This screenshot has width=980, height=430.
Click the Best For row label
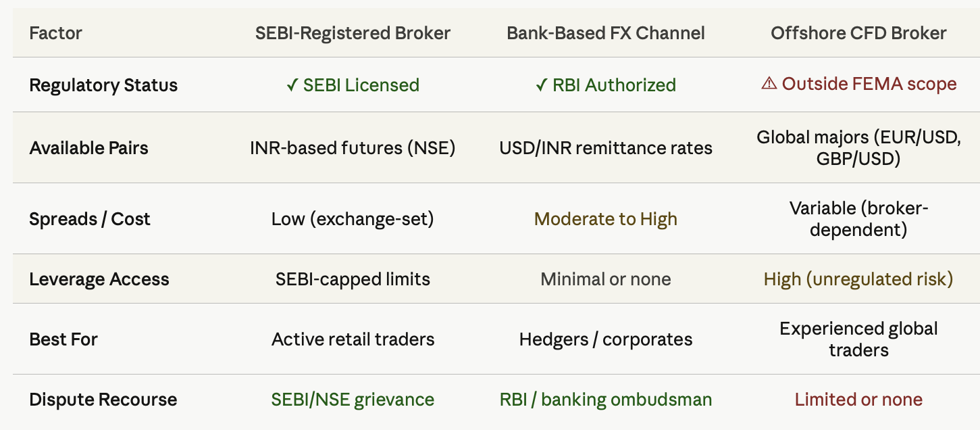63,339
